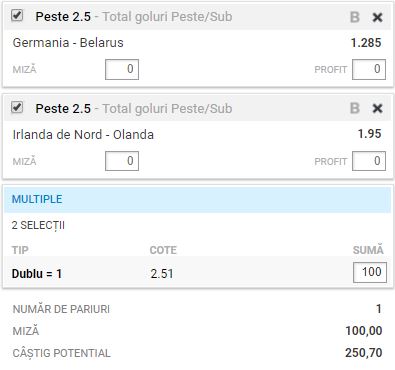Click the Germania - Belarus match name
This screenshot has height=370, width=395.
68,43
